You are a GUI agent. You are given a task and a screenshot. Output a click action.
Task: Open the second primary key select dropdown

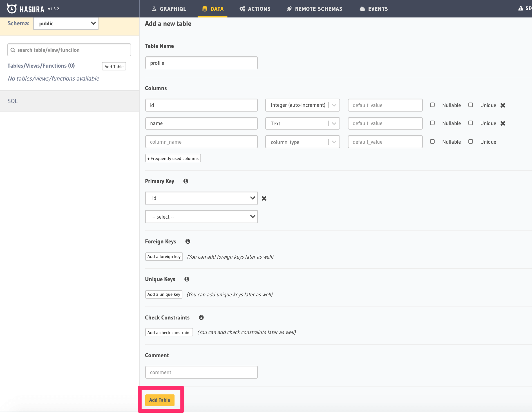click(201, 217)
